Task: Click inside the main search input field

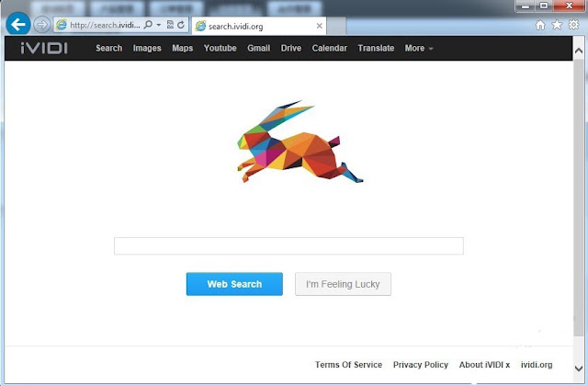Action: click(x=288, y=246)
